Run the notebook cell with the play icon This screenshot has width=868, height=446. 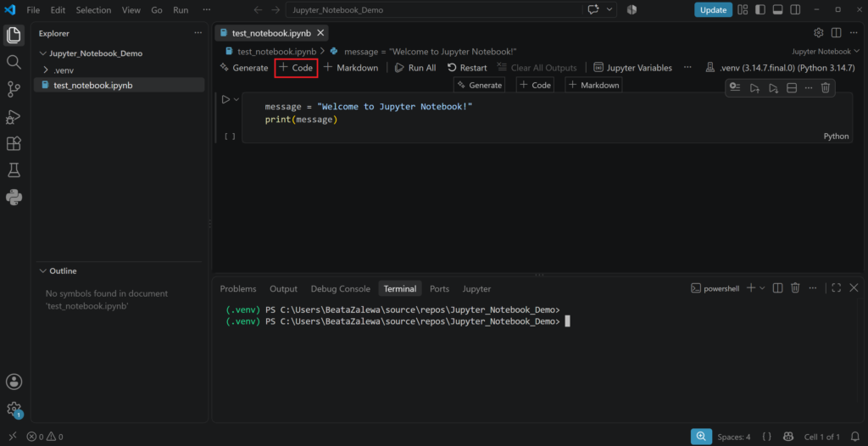tap(225, 100)
